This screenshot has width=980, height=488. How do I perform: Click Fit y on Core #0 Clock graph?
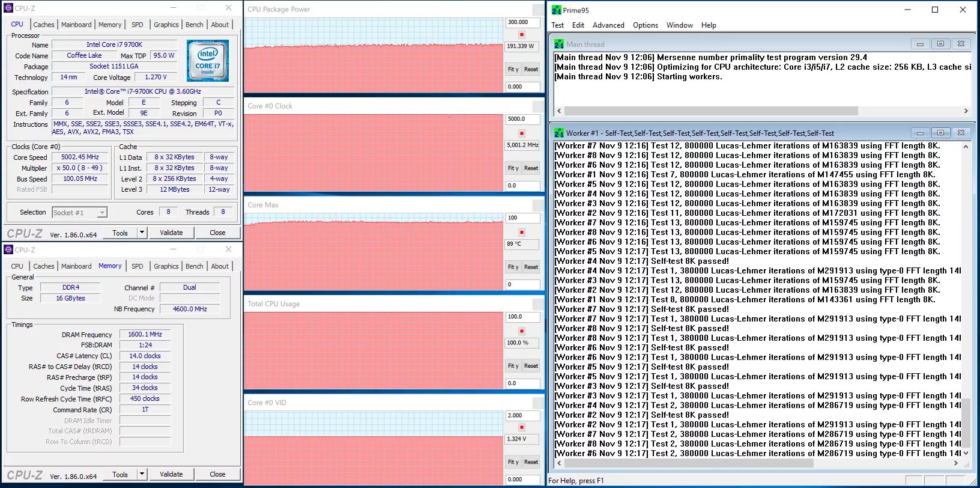(513, 168)
